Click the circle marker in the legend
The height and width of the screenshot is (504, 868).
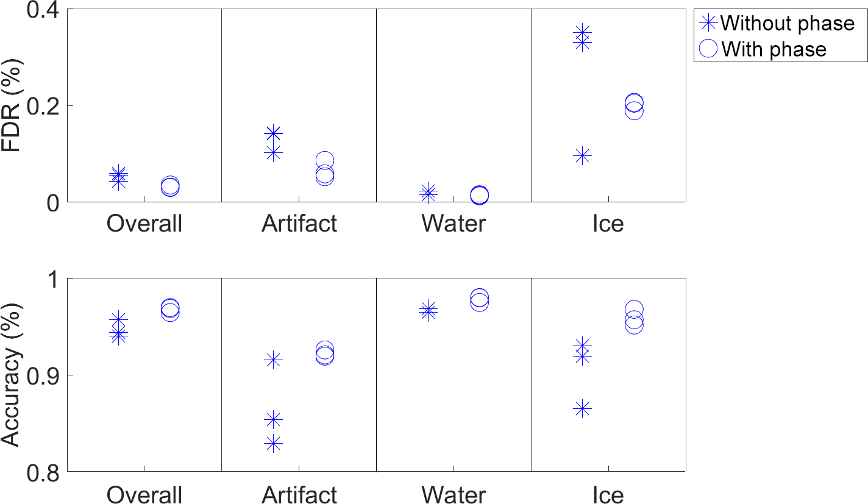pyautogui.click(x=708, y=48)
